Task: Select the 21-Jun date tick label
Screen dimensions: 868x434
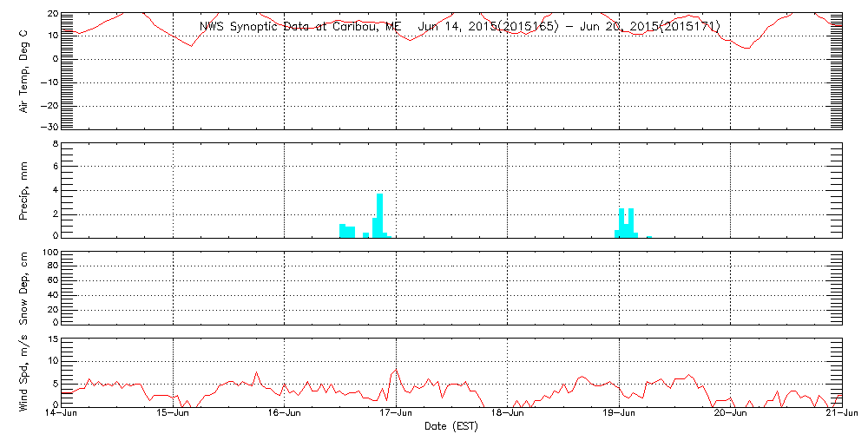Action: pyautogui.click(x=840, y=415)
